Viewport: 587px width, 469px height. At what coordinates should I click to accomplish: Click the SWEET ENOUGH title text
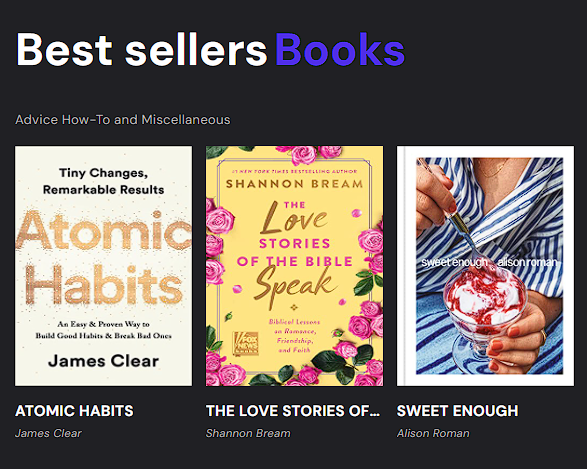(x=457, y=411)
